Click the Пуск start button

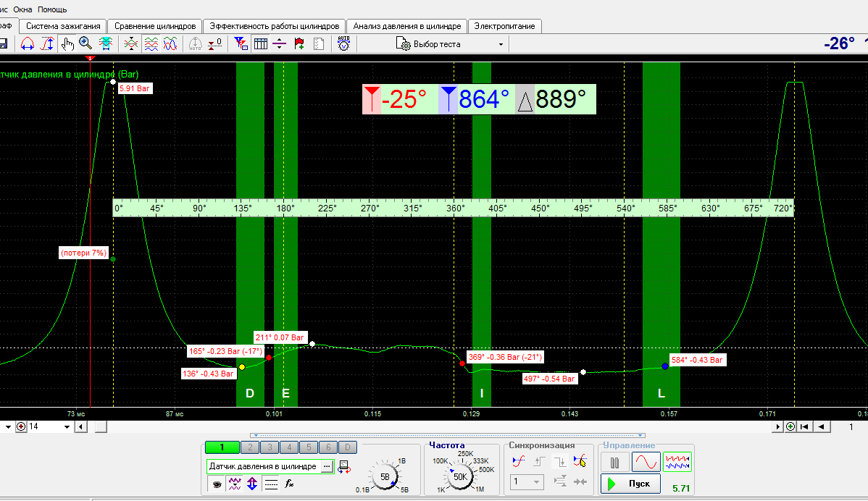tap(630, 484)
